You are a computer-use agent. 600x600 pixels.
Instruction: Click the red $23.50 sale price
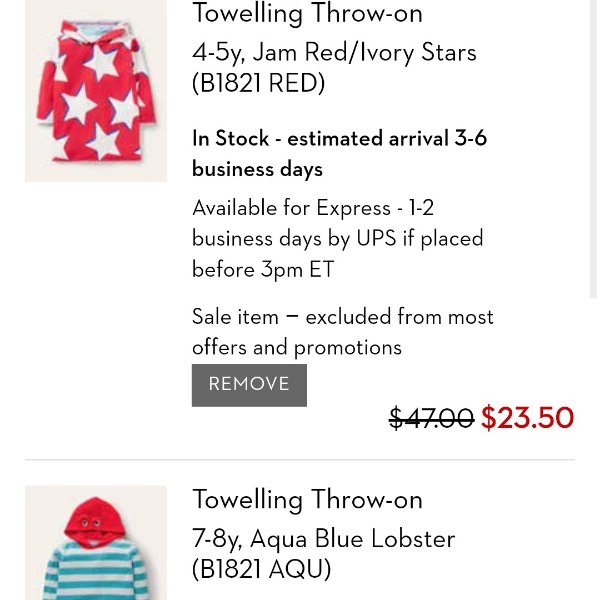pos(527,417)
